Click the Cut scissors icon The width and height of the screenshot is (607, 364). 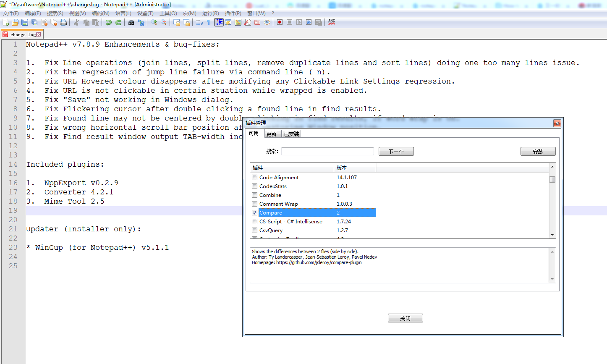pos(76,22)
